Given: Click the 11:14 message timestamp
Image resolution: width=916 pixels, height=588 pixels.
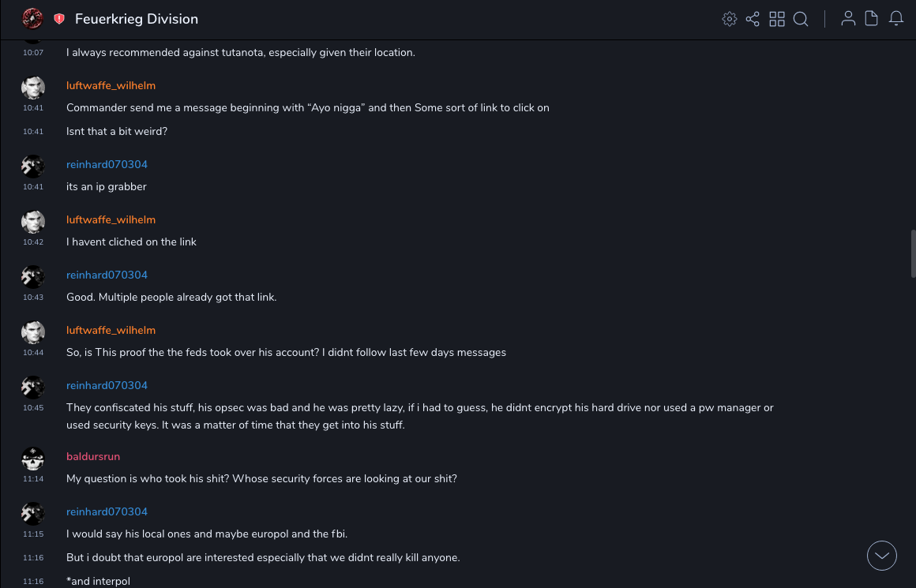Looking at the screenshot, I should tap(33, 479).
